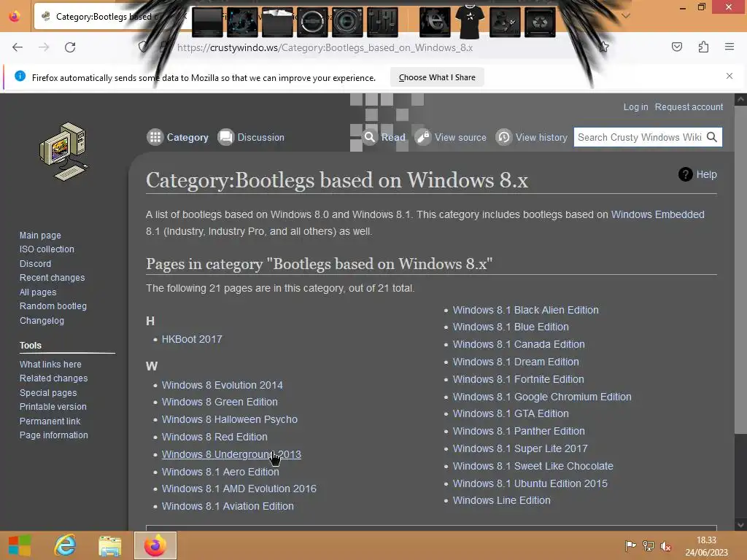
Task: Go back to the previous page
Action: 18,47
